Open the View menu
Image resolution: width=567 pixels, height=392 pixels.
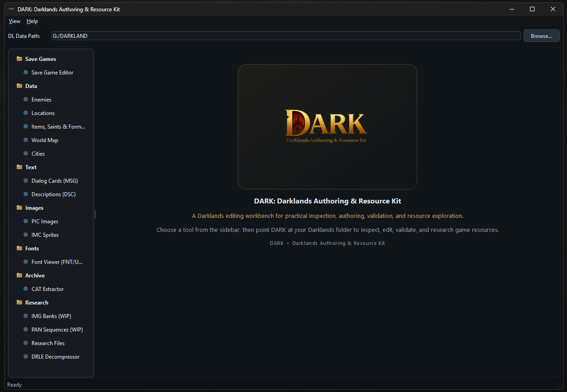point(14,21)
